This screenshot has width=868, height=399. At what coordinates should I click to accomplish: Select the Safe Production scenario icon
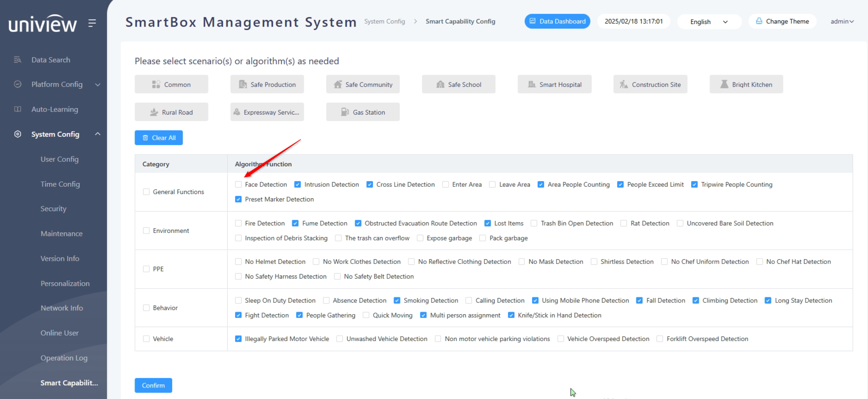(x=243, y=84)
